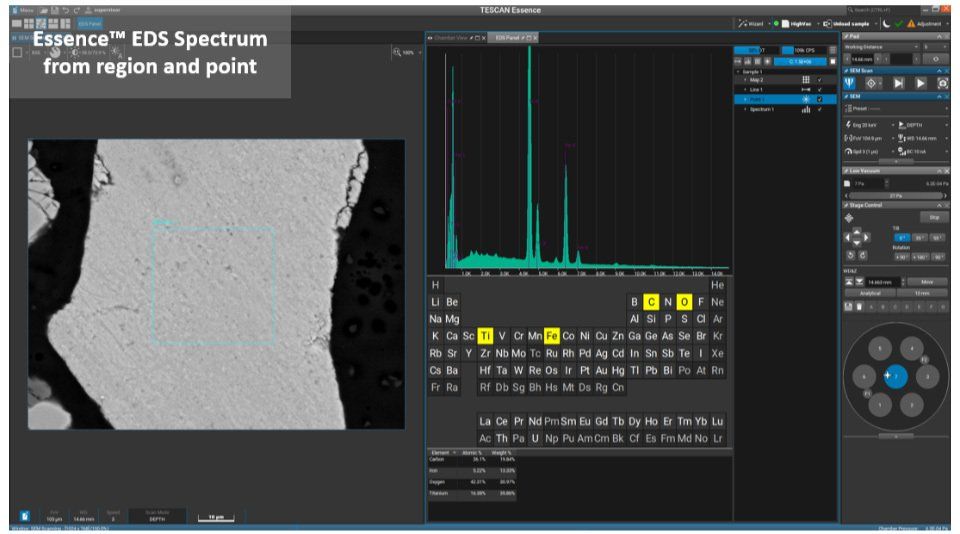This screenshot has width=960, height=534.
Task: Click the acquire image camera icon
Action: tap(942, 83)
